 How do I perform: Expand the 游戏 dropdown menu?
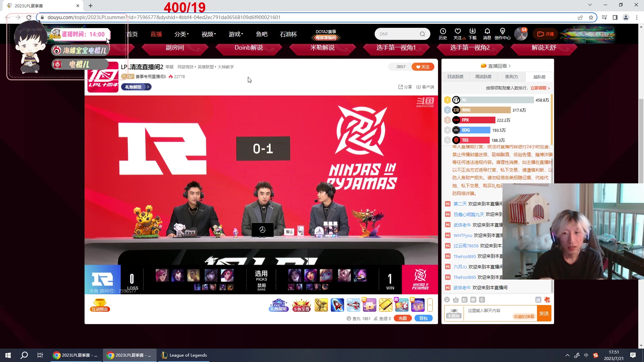pos(236,34)
